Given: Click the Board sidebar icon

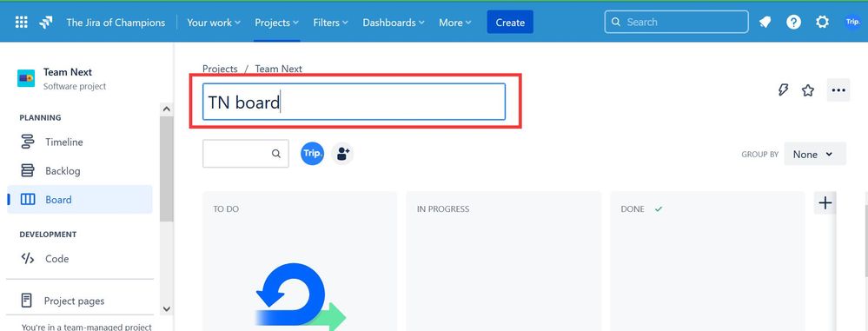Looking at the screenshot, I should point(27,199).
